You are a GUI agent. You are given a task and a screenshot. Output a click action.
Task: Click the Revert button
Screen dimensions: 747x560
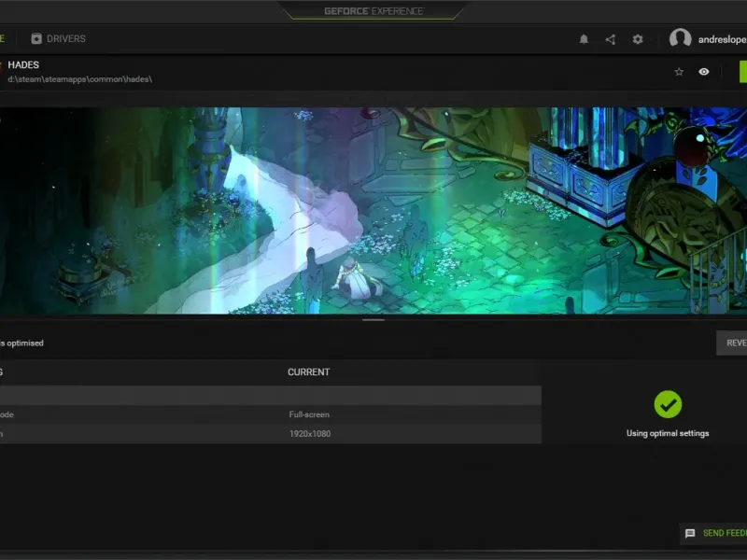click(732, 343)
